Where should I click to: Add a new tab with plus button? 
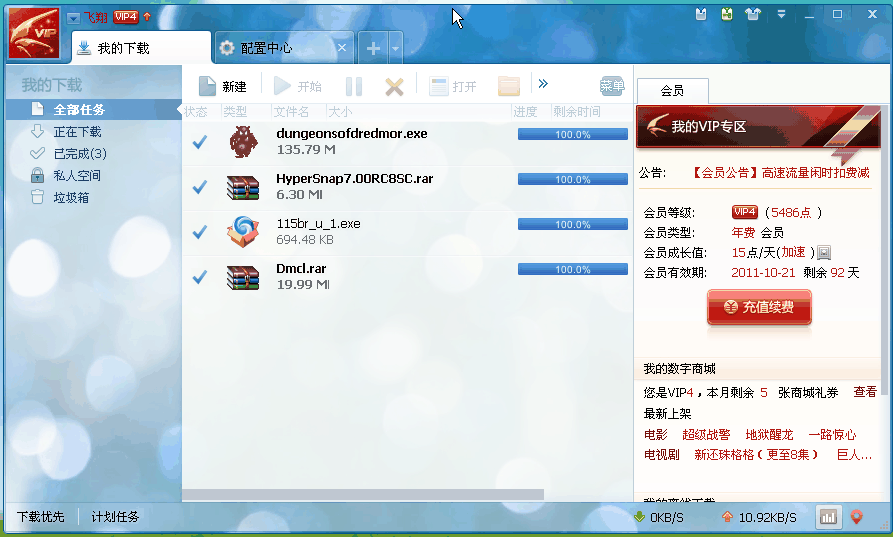(x=373, y=48)
